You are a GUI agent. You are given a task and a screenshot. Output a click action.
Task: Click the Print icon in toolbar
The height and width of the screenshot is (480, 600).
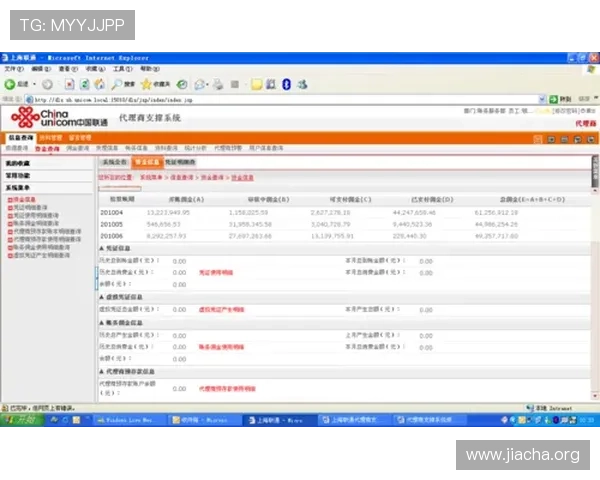coord(218,84)
